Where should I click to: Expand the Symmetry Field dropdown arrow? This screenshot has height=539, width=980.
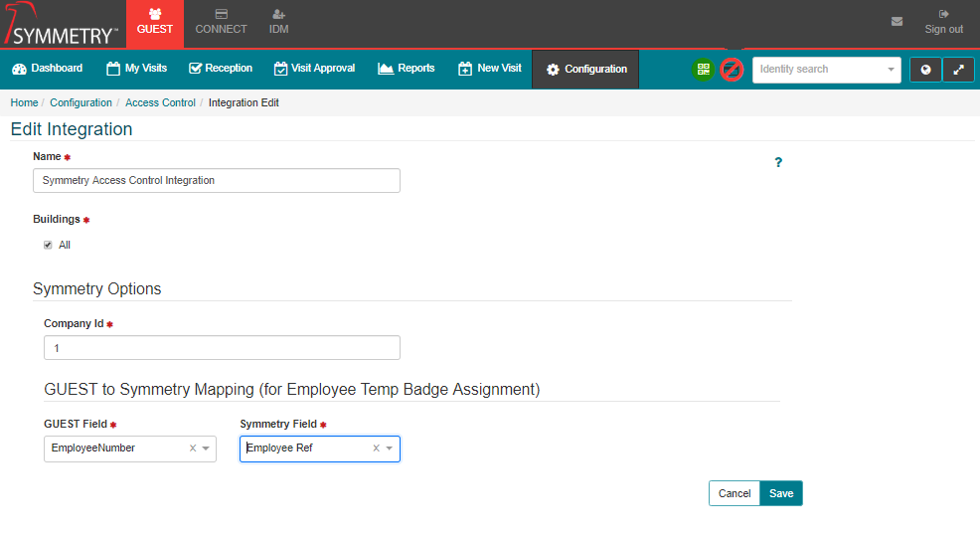(390, 449)
